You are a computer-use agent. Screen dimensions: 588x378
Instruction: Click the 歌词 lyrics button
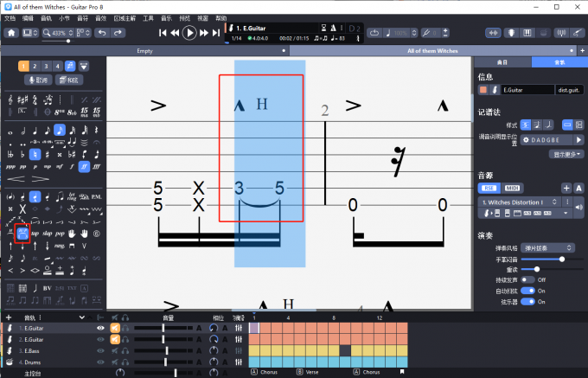[x=40, y=80]
